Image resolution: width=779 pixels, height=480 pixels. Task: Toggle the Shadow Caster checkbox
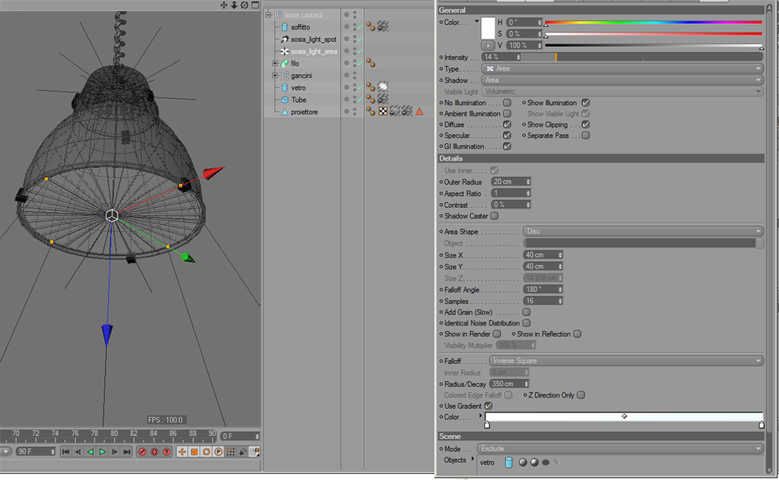point(494,216)
